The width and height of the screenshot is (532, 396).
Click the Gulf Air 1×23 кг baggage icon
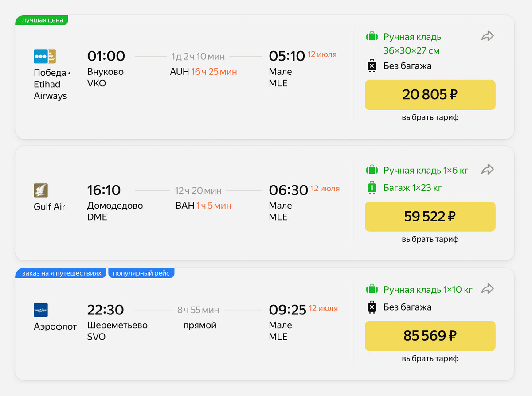372,188
